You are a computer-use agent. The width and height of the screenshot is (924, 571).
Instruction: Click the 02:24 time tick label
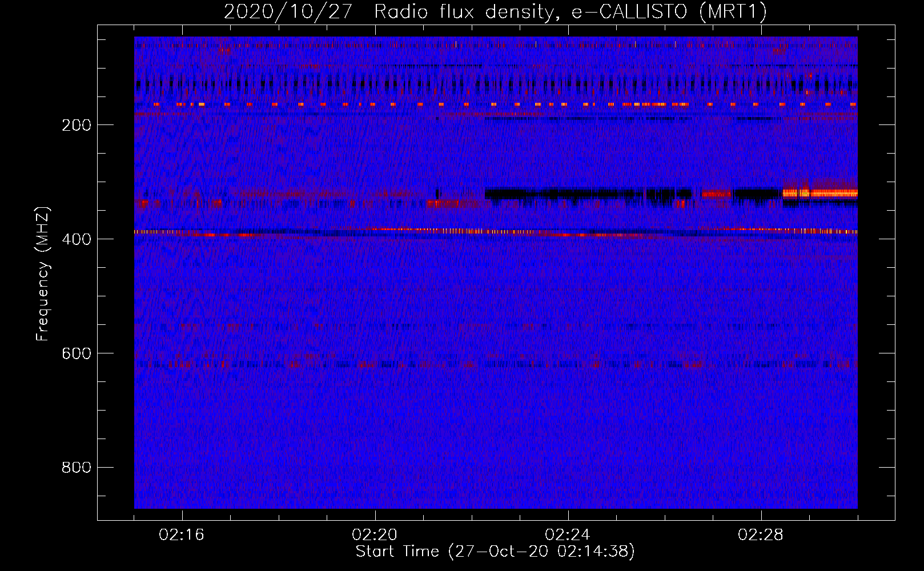(x=568, y=535)
